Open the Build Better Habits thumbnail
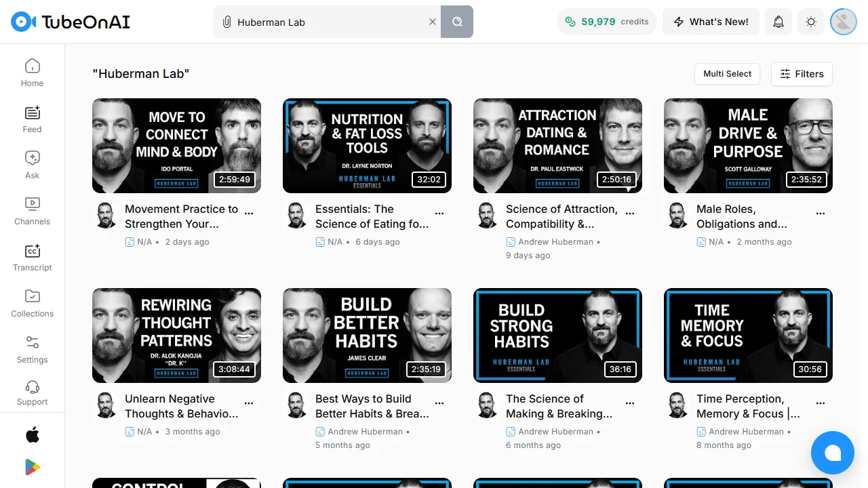 coord(367,335)
